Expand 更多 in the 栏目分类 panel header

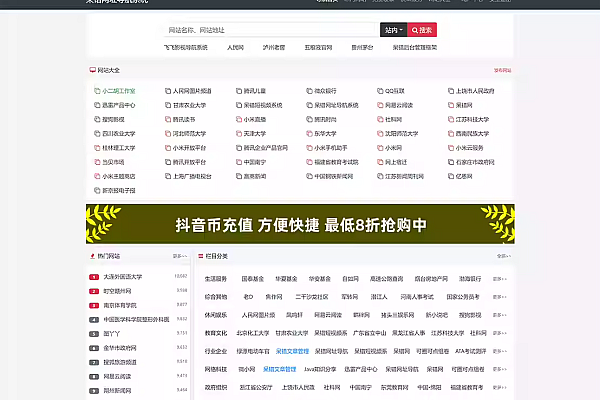point(501,256)
